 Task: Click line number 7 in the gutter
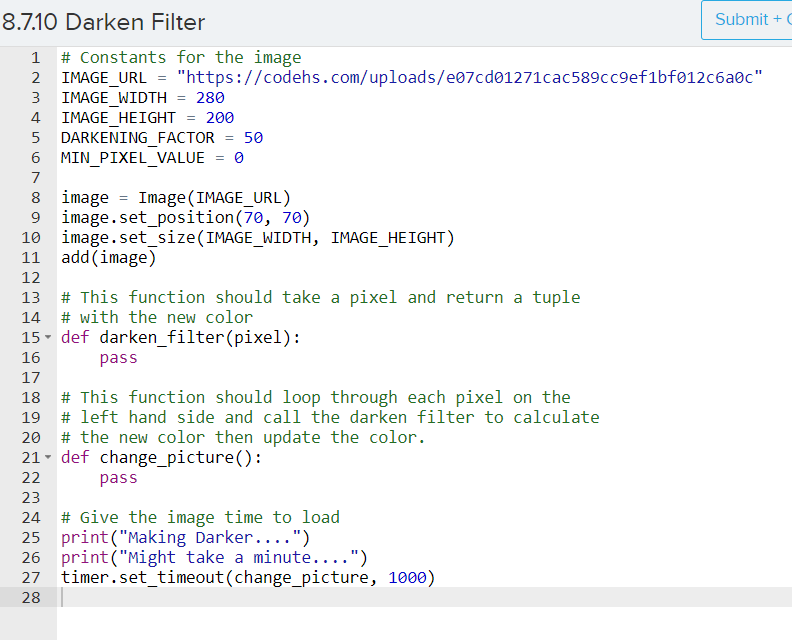pyautogui.click(x=35, y=178)
